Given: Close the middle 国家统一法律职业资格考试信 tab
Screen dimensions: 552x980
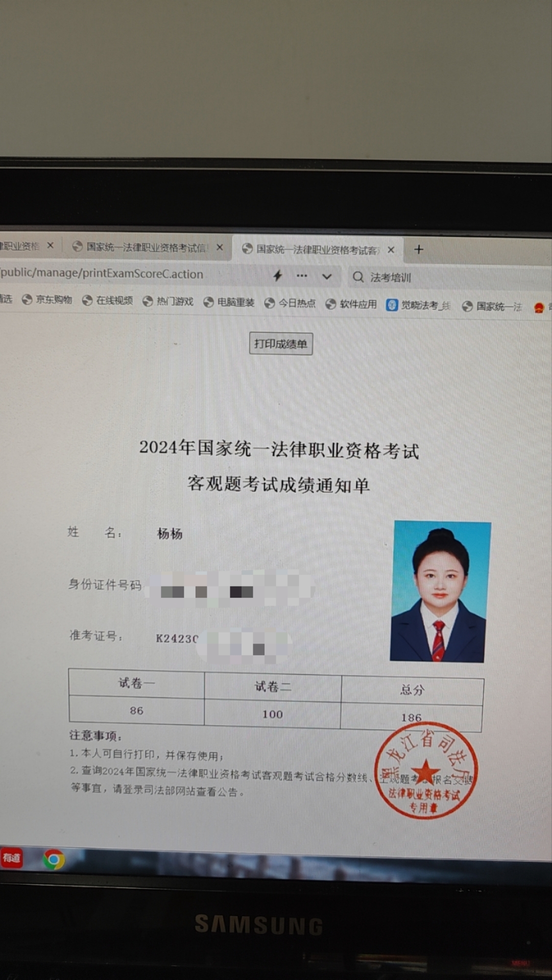Looking at the screenshot, I should (220, 248).
